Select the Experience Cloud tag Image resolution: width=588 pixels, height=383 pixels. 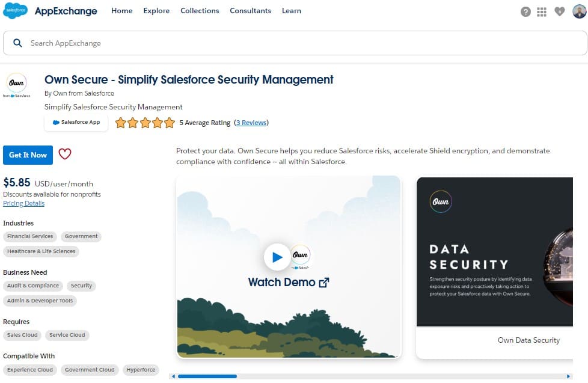(x=30, y=370)
